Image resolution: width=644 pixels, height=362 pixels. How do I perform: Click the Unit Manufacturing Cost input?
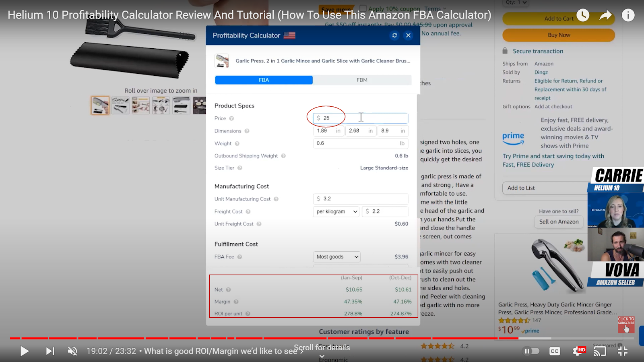pyautogui.click(x=361, y=199)
